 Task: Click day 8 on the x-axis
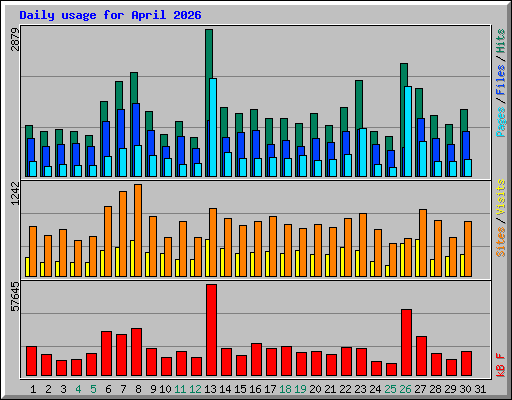click(138, 389)
